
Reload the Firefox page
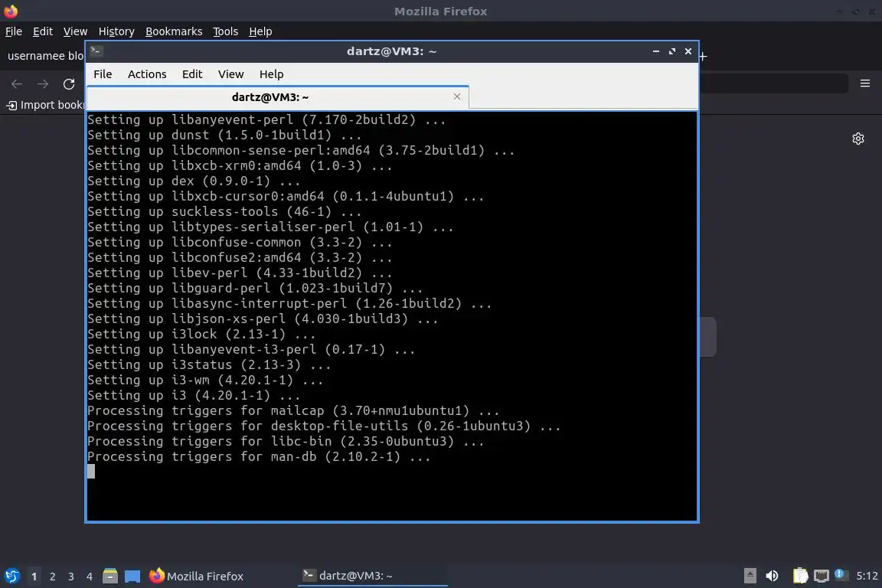(69, 84)
